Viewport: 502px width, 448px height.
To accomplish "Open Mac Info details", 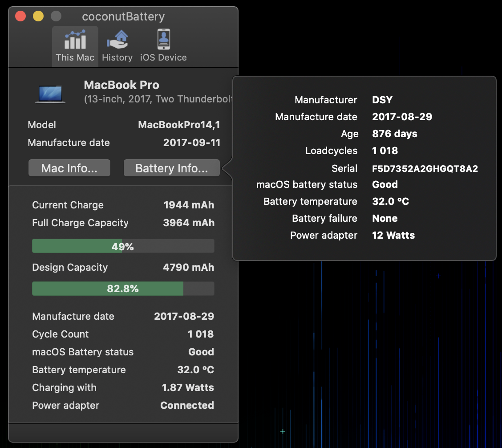I will tap(69, 168).
